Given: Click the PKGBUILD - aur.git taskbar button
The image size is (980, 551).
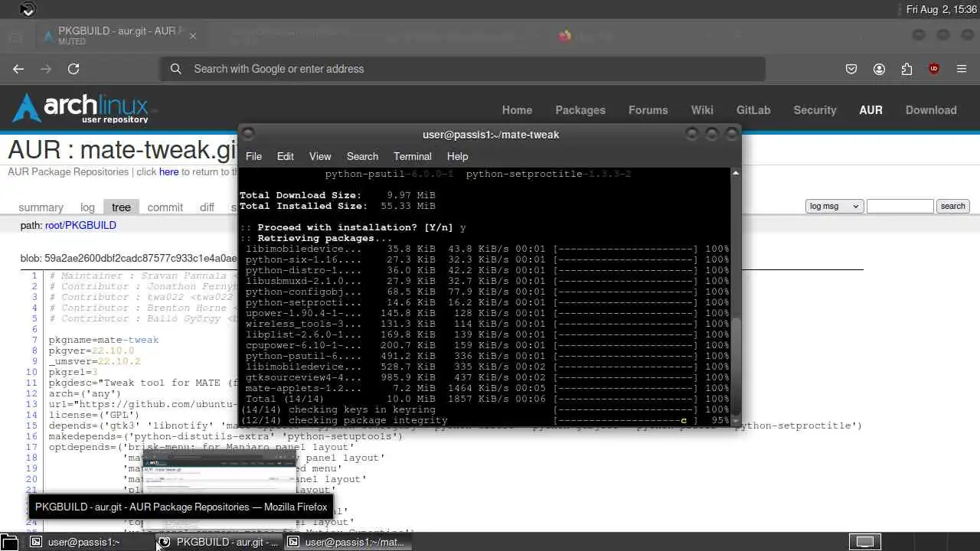Looking at the screenshot, I should tap(219, 542).
